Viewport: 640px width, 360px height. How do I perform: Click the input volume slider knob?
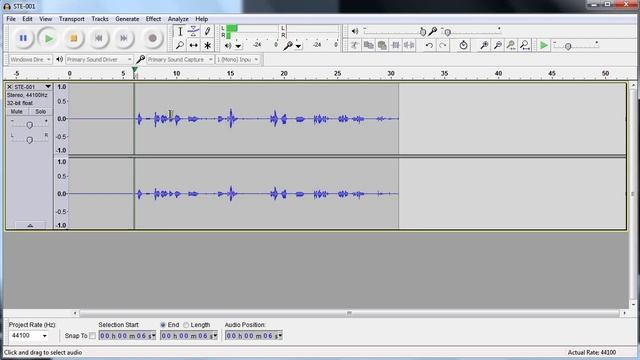pos(448,32)
